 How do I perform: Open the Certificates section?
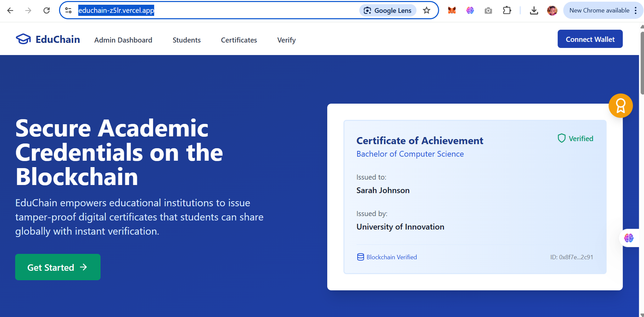tap(239, 40)
